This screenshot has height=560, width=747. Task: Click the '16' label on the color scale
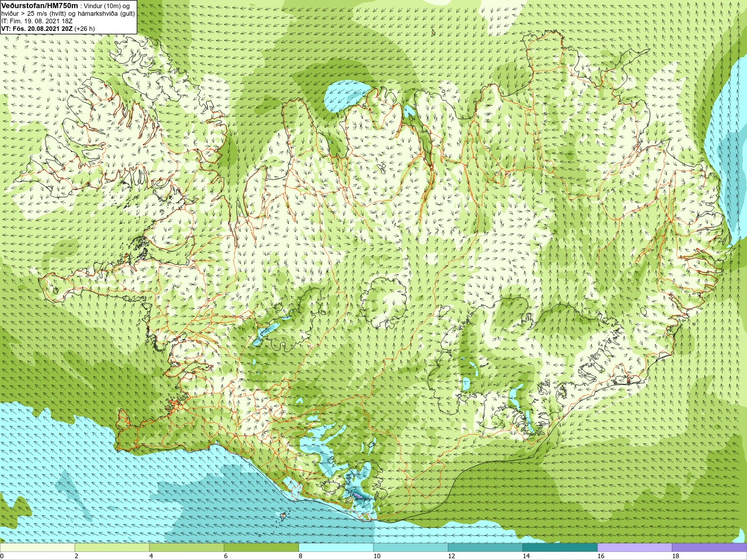tap(601, 556)
